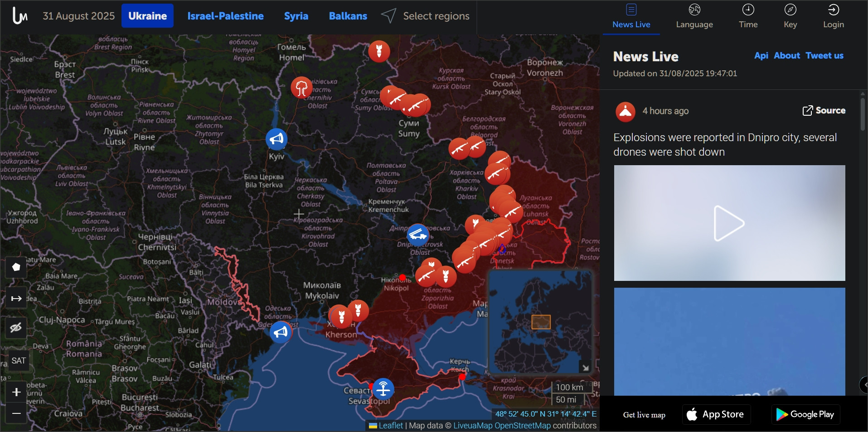This screenshot has height=432, width=868.
Task: Click the bomb marker north of Sumy Oblast
Action: (379, 51)
